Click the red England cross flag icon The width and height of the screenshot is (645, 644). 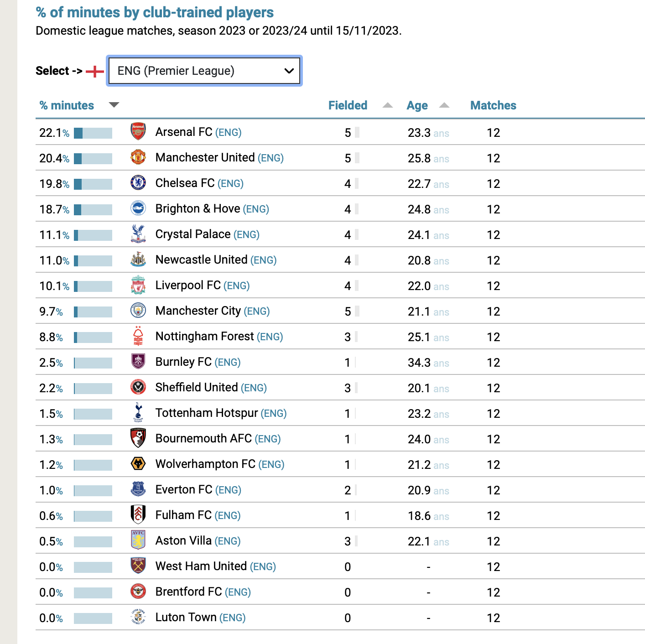(95, 71)
